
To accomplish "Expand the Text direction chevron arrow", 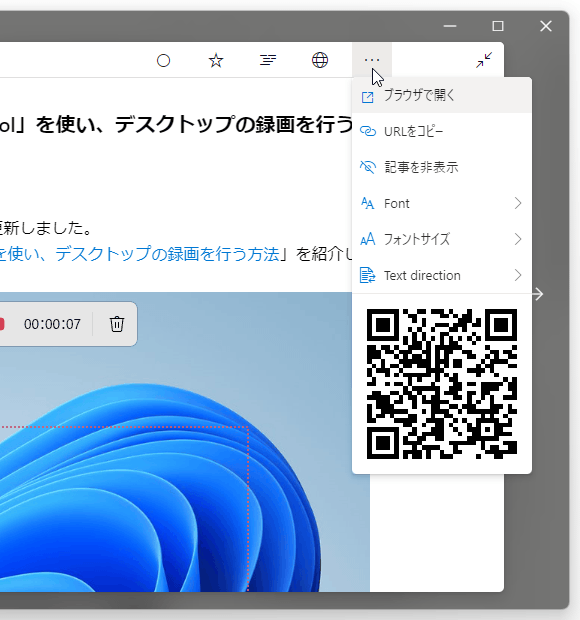I will pos(518,275).
